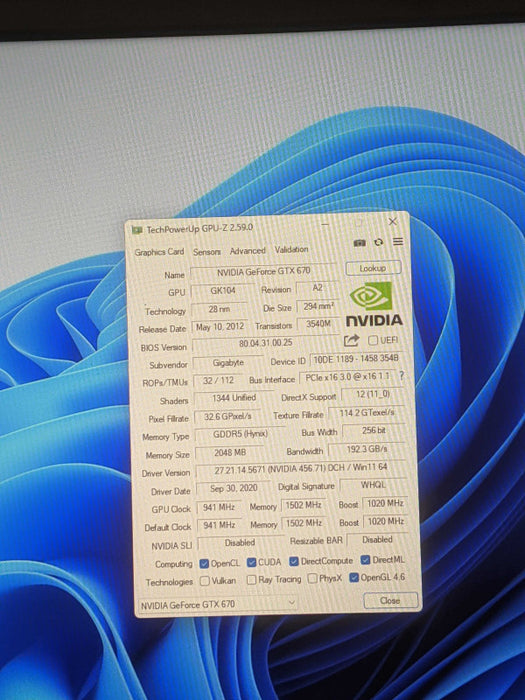Click the GPU Clock value 941 MHz
Viewport: 525px width, 700px height.
tap(219, 508)
